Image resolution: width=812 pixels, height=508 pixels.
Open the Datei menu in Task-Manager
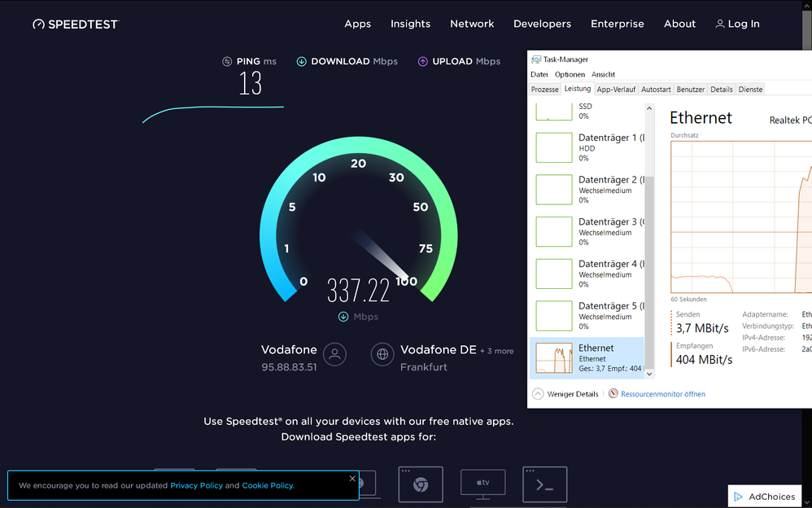[x=539, y=75]
